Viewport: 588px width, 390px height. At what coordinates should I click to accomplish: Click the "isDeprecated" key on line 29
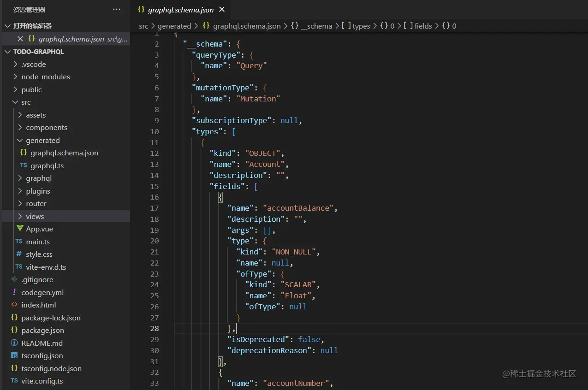[258, 340]
